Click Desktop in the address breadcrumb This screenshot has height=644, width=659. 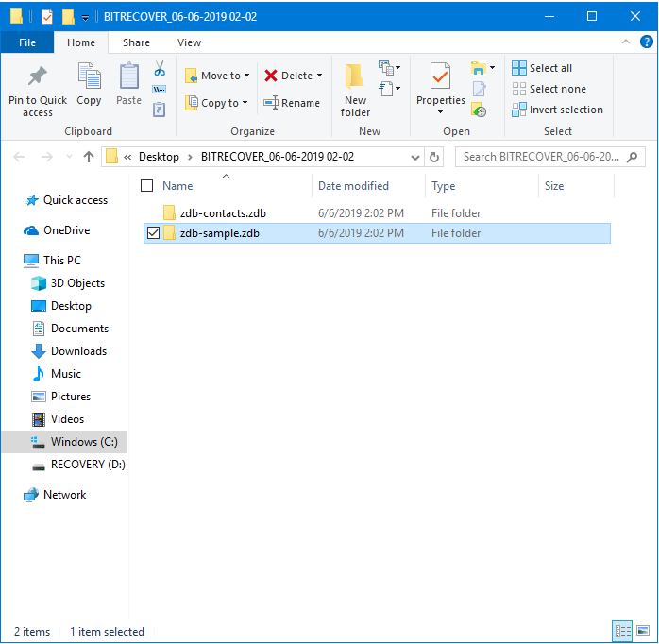coord(159,157)
